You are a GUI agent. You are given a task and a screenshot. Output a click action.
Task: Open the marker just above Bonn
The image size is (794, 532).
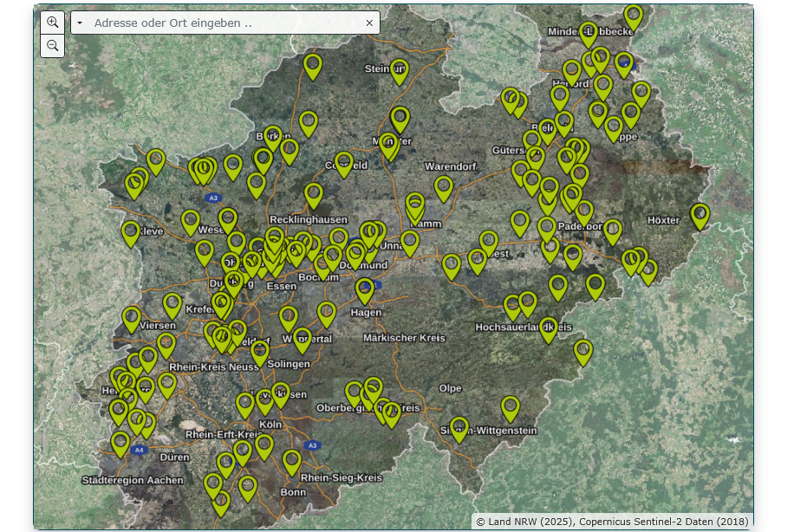tap(292, 461)
